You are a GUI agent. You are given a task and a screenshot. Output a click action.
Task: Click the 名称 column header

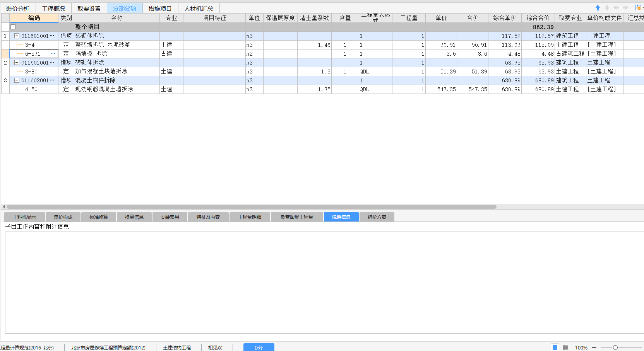117,18
